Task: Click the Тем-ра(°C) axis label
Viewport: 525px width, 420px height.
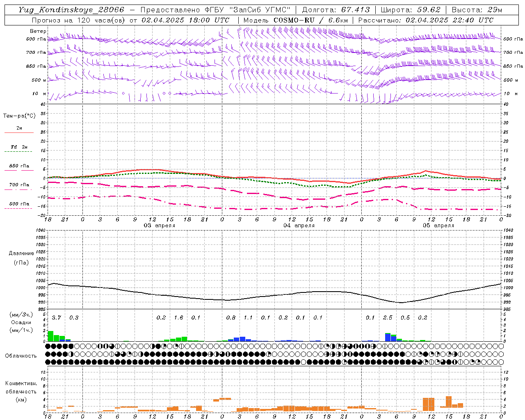Action: 19,116
